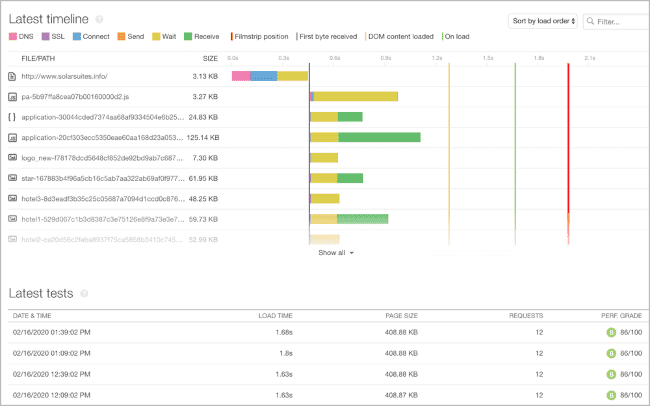Screen dimensions: 650x406
Task: Open the Sort by load order dropdown
Action: pos(540,21)
